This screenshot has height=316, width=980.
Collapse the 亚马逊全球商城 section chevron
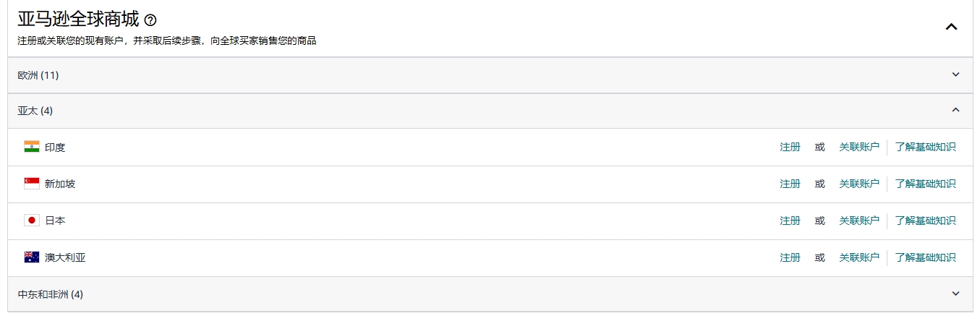[951, 27]
